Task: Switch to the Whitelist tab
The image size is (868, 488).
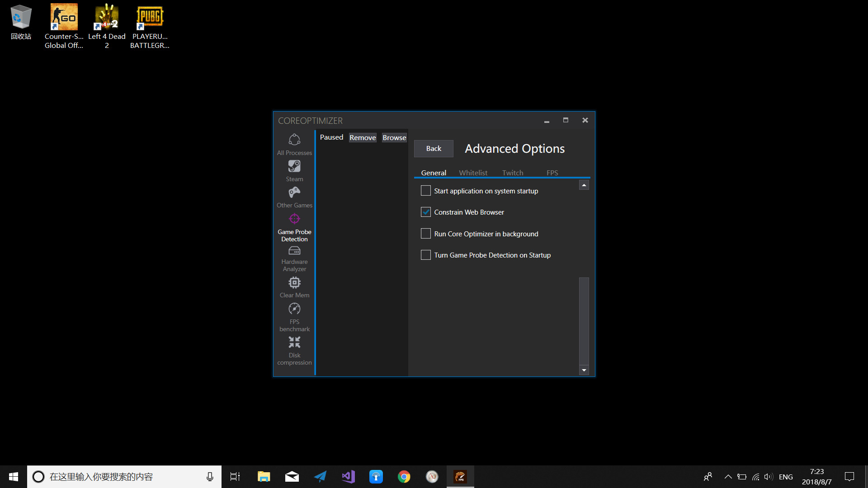Action: (x=473, y=172)
